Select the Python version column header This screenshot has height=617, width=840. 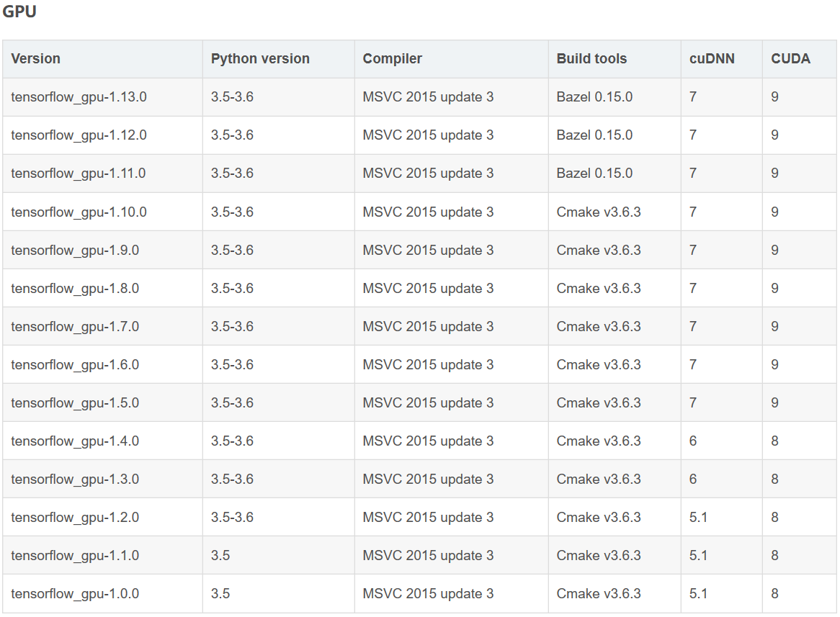259,58
